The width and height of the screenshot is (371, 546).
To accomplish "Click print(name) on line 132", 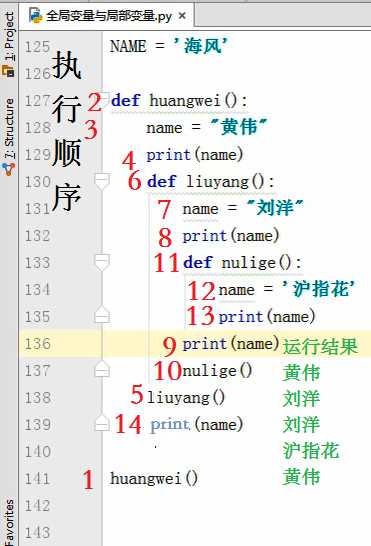I will pyautogui.click(x=231, y=236).
